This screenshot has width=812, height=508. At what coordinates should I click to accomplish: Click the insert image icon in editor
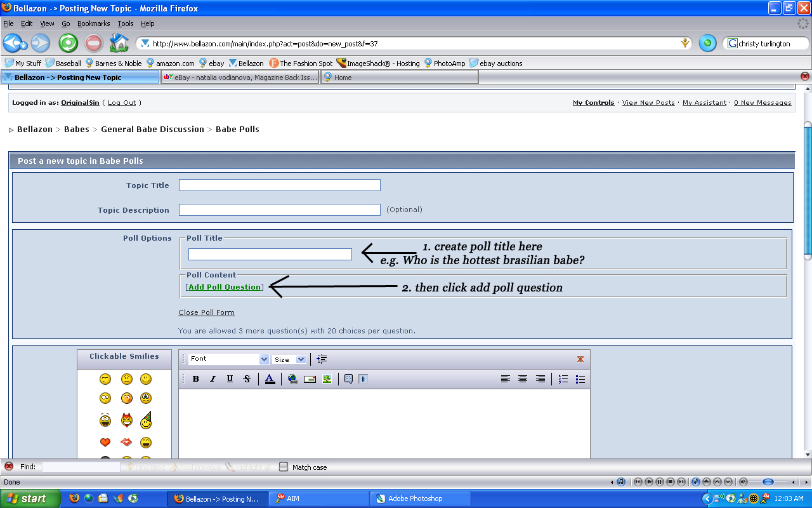tap(327, 379)
